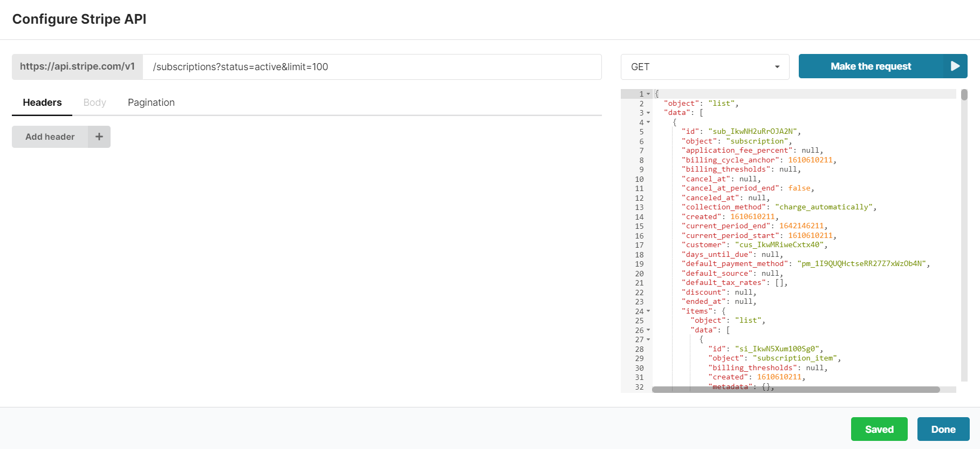Switch to the Pagination tab
980x449 pixels.
151,103
